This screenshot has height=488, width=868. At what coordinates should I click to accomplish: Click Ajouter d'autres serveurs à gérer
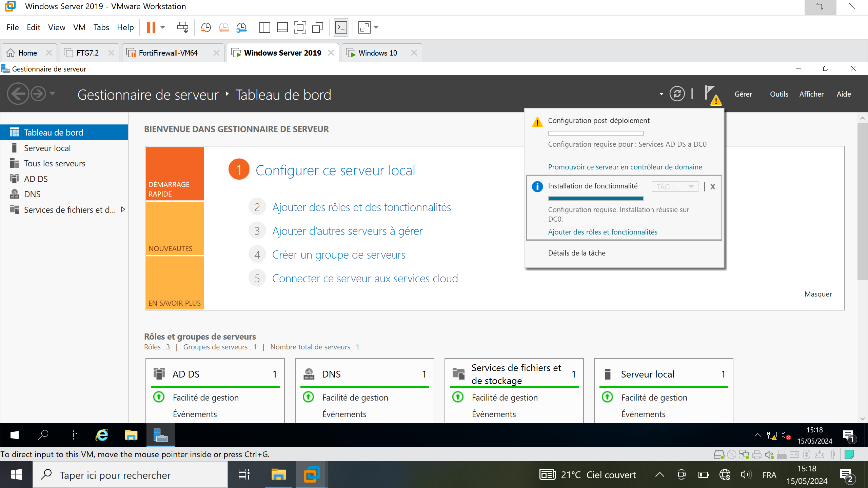(x=348, y=231)
